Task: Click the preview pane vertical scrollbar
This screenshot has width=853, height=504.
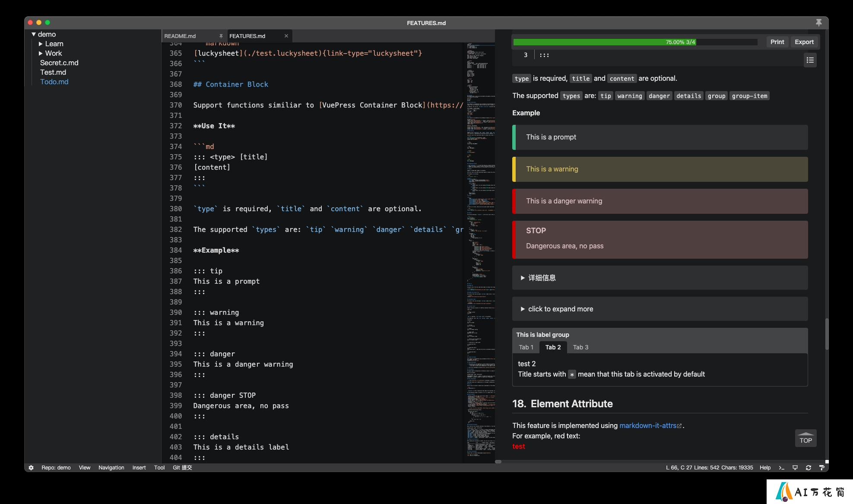Action: (827, 334)
